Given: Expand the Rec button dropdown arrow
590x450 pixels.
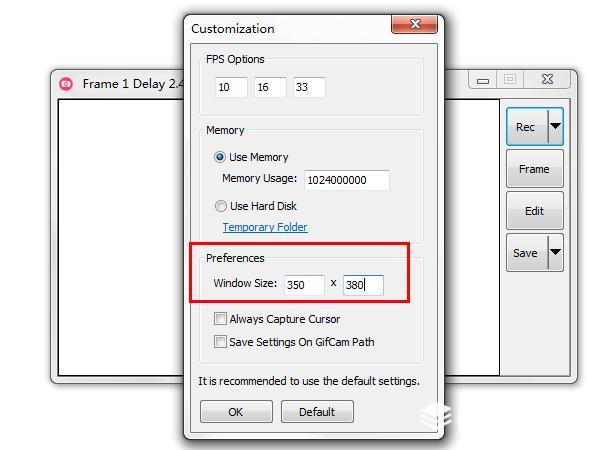Looking at the screenshot, I should pos(555,126).
